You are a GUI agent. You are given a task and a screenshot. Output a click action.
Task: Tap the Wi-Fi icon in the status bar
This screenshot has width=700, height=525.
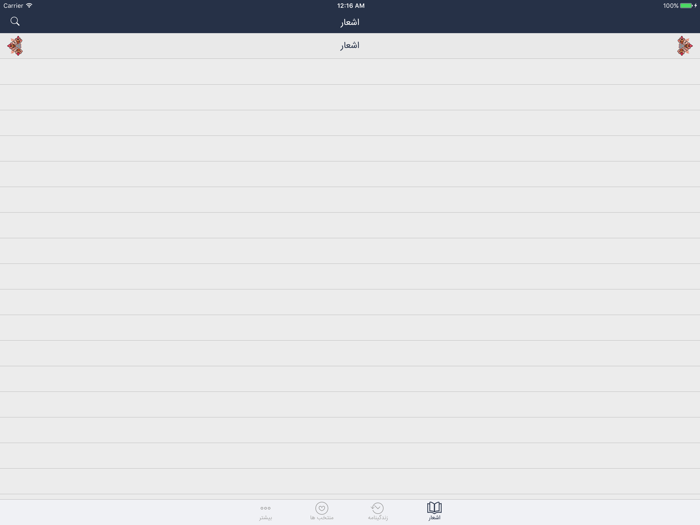(29, 5)
